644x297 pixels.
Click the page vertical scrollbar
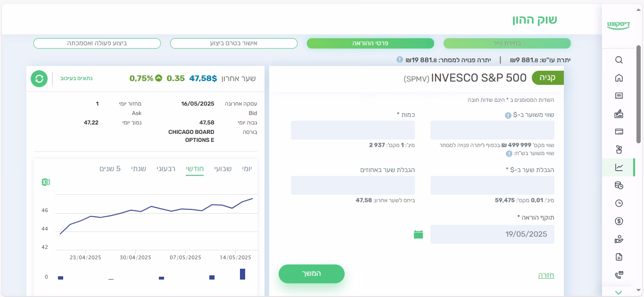click(x=639, y=94)
